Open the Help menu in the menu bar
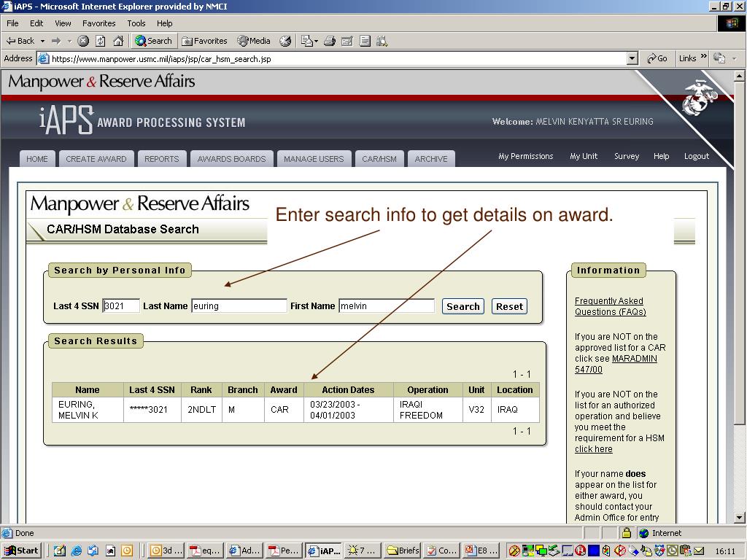Screen dimensions: 747x560 164,23
